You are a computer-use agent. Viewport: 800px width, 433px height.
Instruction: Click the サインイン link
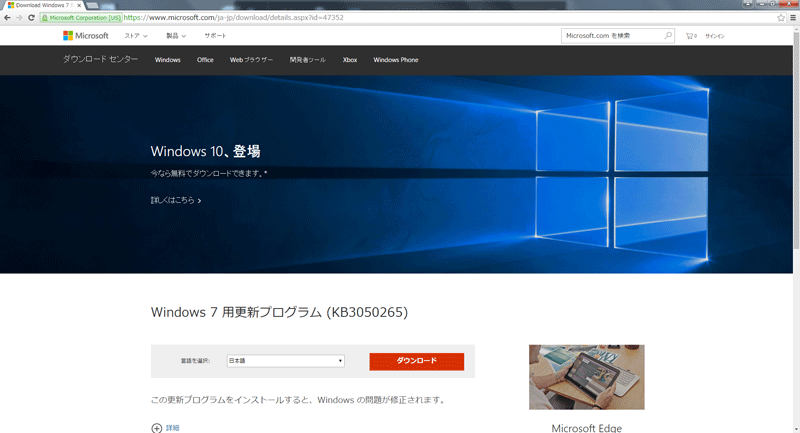[x=714, y=36]
